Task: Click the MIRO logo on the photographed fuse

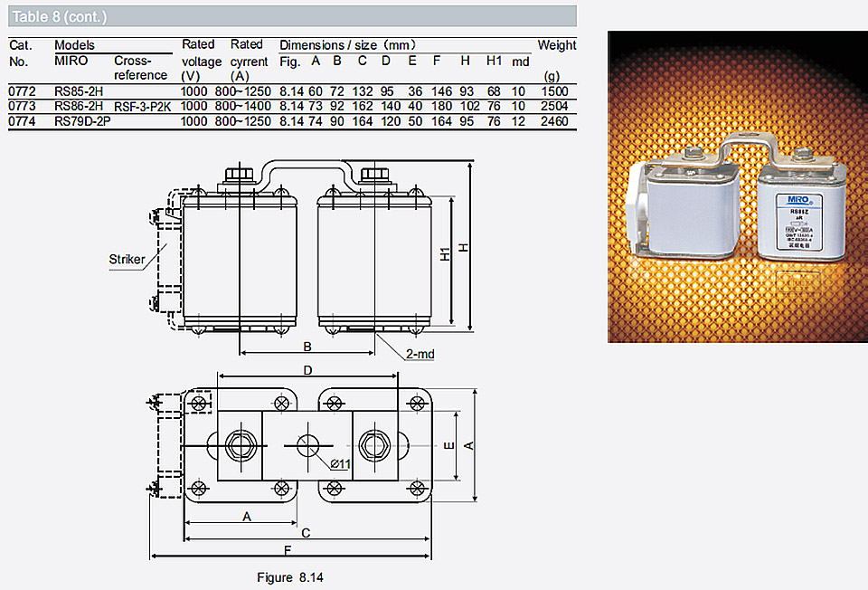Action: point(798,199)
